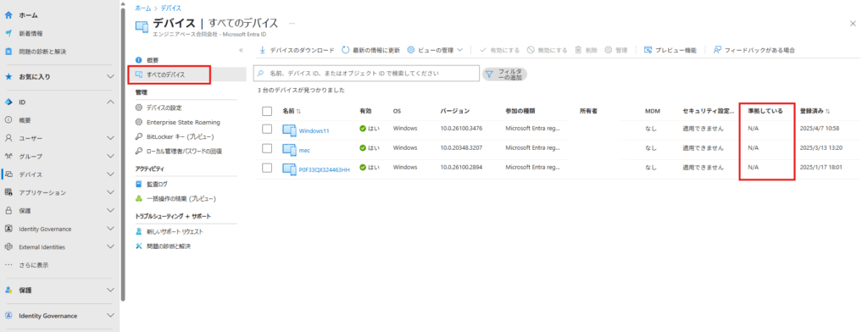
Task: Click the ビューの管理 gear icon
Action: point(411,50)
